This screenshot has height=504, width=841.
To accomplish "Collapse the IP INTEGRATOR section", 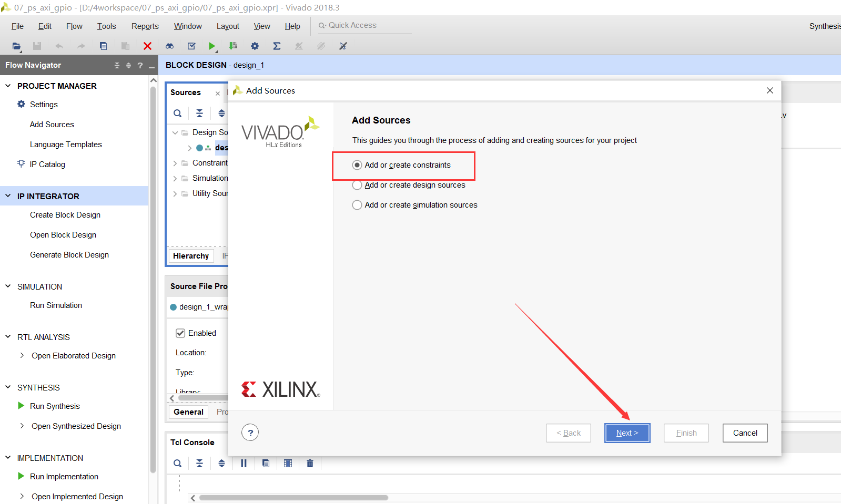I will point(8,196).
